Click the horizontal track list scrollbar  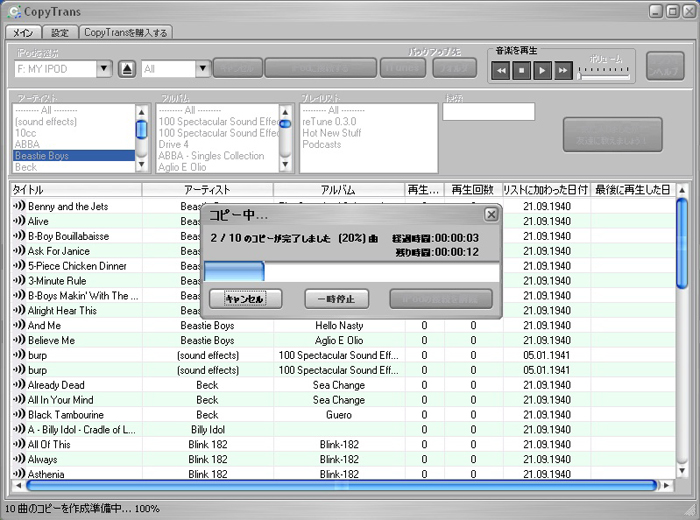point(342,485)
